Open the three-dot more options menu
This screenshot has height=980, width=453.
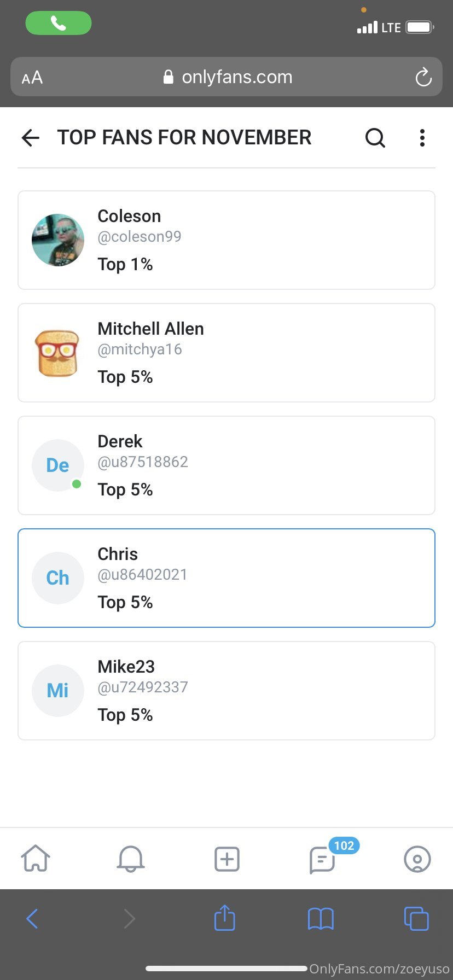pyautogui.click(x=422, y=138)
